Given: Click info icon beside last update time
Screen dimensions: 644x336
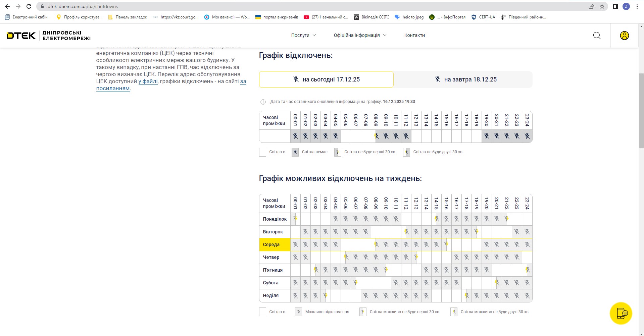Looking at the screenshot, I should pyautogui.click(x=263, y=102).
